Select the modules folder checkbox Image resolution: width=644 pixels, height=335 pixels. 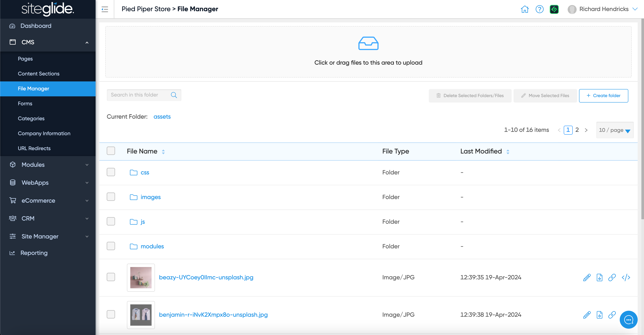point(111,246)
